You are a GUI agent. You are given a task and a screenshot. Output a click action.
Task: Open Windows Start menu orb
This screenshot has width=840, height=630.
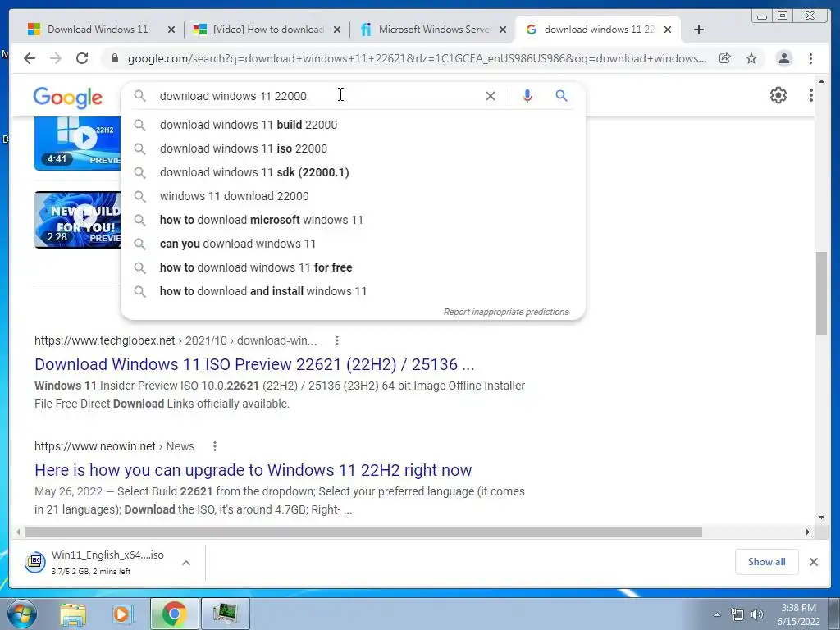[22, 614]
